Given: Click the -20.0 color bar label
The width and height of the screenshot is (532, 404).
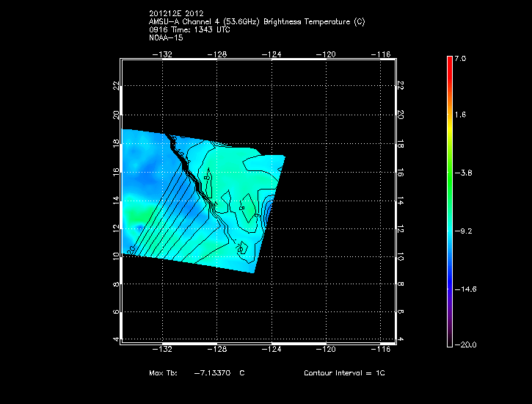Looking at the screenshot, I should pos(466,345).
